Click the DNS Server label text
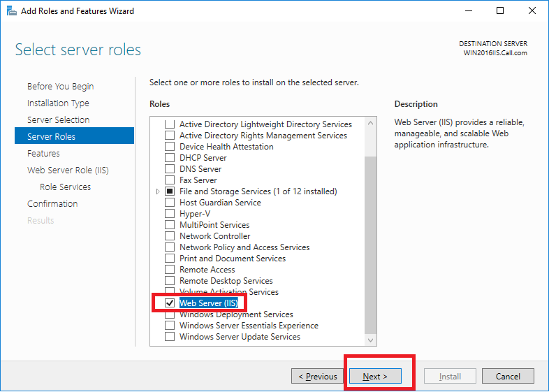 [200, 169]
